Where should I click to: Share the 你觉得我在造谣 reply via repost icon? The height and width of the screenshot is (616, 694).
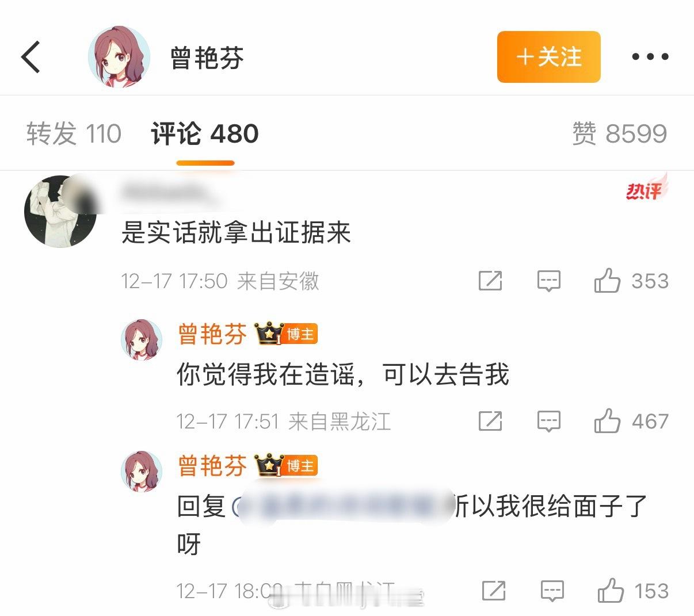coord(490,421)
